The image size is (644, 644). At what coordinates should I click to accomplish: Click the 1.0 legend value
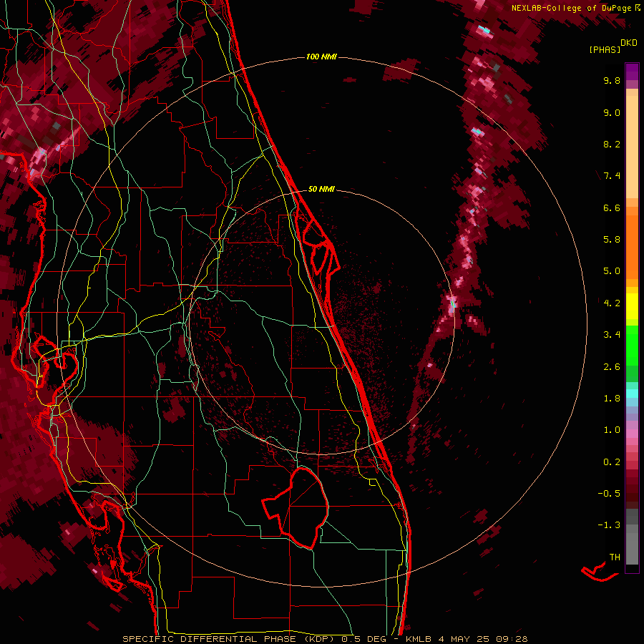[x=612, y=430]
